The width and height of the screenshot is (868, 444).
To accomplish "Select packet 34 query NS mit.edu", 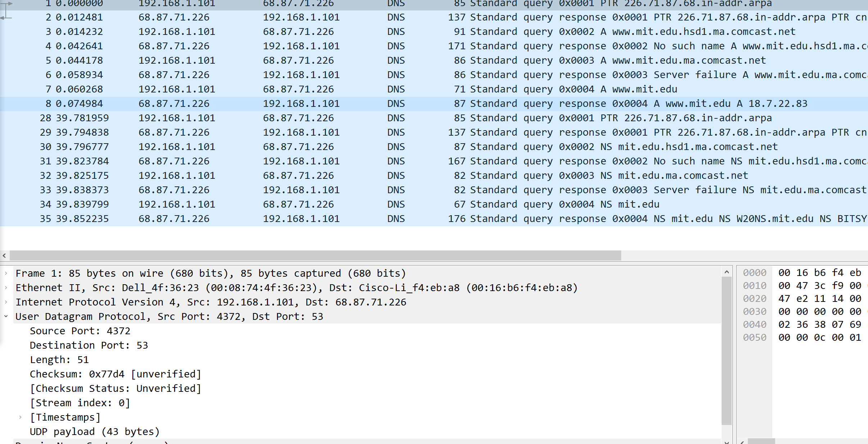I will coord(434,204).
